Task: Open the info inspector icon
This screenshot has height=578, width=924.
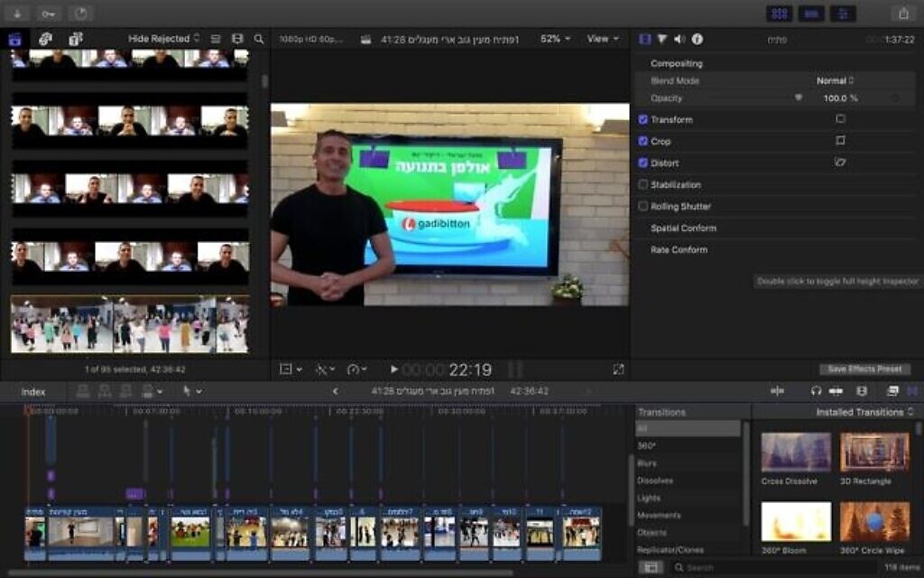Action: [x=698, y=39]
